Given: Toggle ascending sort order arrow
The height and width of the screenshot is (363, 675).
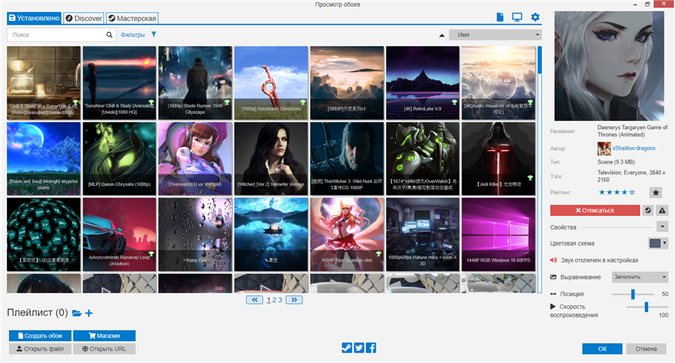Looking at the screenshot, I should 442,35.
